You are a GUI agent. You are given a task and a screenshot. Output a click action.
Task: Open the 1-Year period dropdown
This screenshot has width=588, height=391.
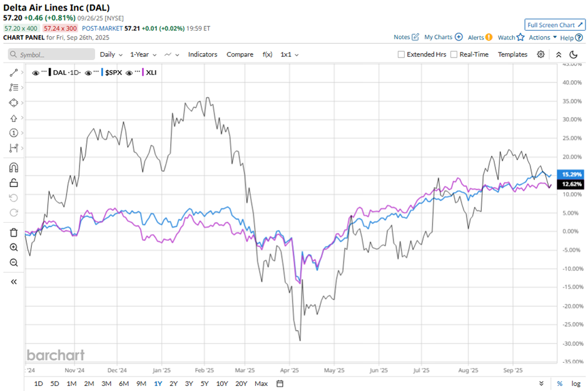[143, 54]
